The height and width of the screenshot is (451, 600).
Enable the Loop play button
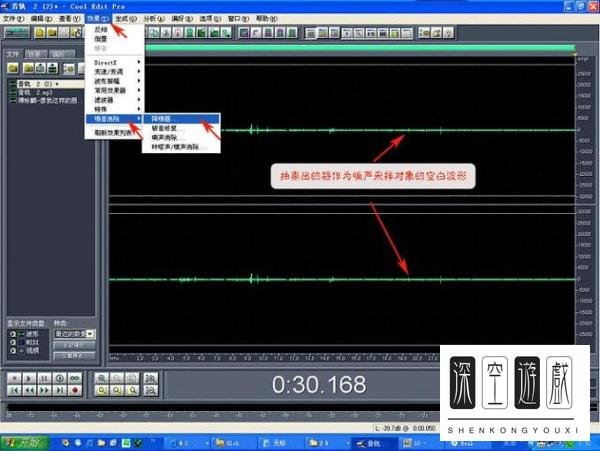[75, 378]
